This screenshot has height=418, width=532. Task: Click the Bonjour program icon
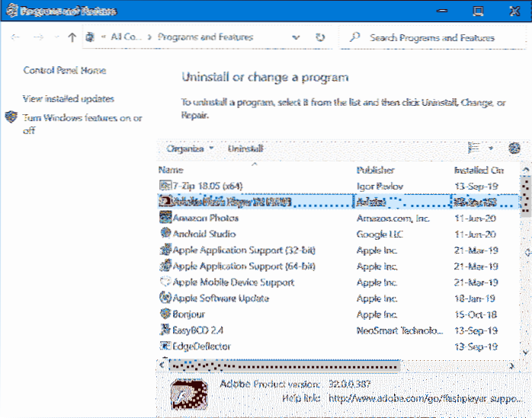point(166,314)
